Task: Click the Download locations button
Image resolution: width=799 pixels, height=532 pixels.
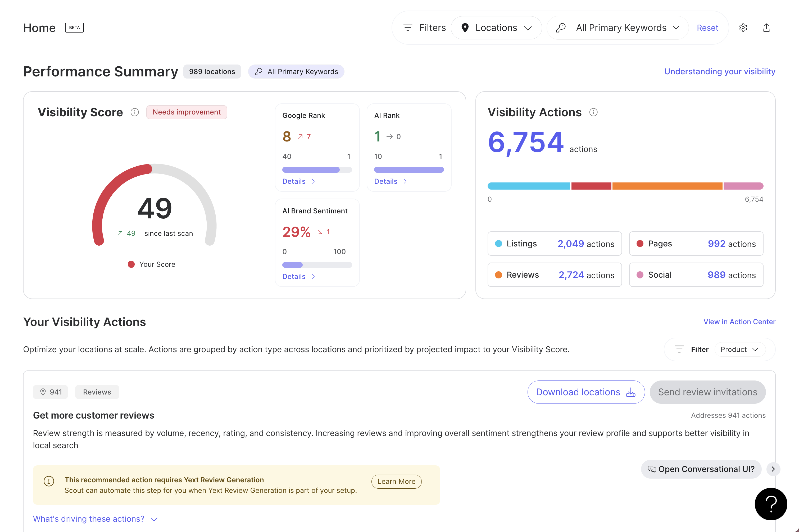Action: click(x=586, y=392)
